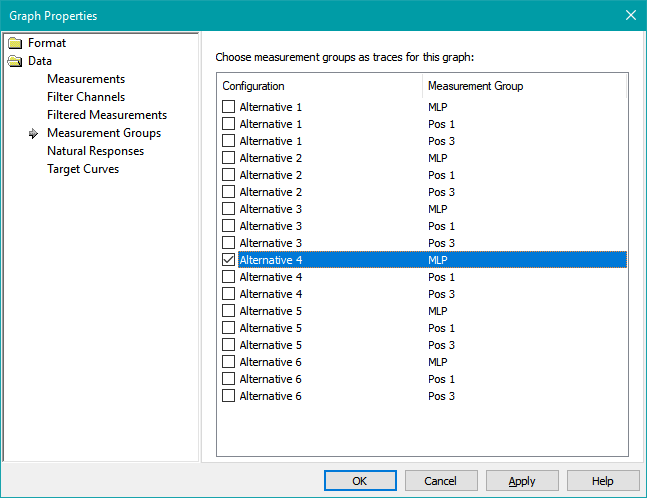The image size is (647, 498).
Task: Click the Configuration column header
Action: (x=320, y=86)
